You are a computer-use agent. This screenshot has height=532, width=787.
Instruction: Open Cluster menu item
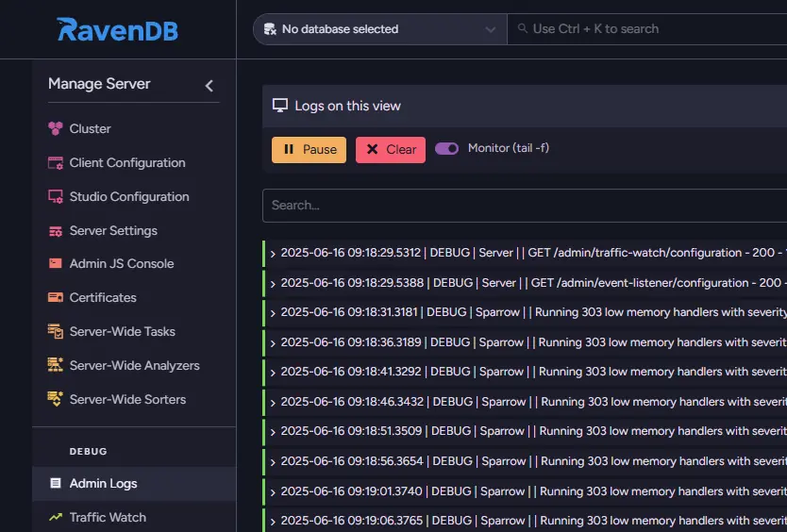click(134, 128)
